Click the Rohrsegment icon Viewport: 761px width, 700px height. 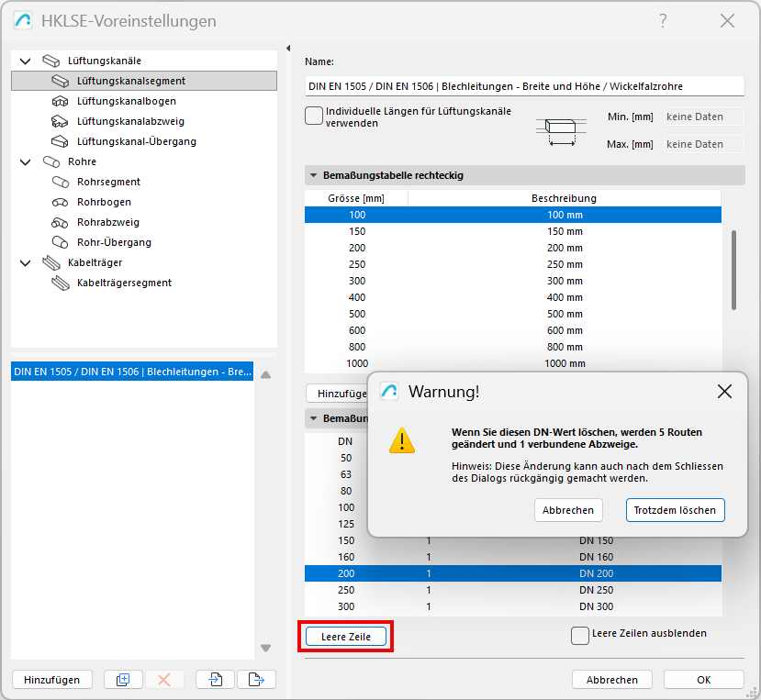pyautogui.click(x=61, y=182)
